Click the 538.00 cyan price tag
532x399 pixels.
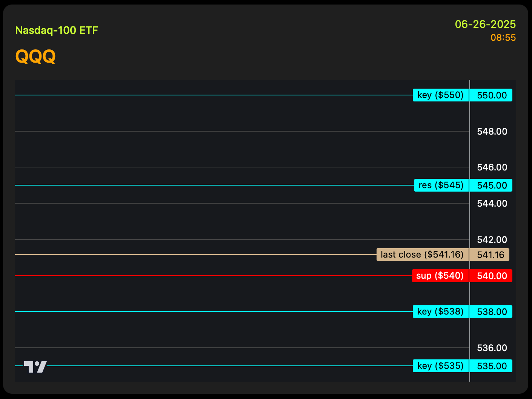point(491,312)
